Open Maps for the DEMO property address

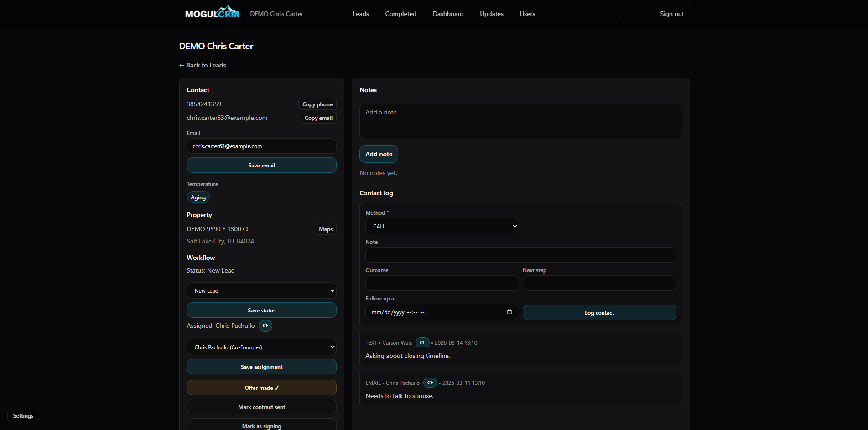click(x=325, y=229)
